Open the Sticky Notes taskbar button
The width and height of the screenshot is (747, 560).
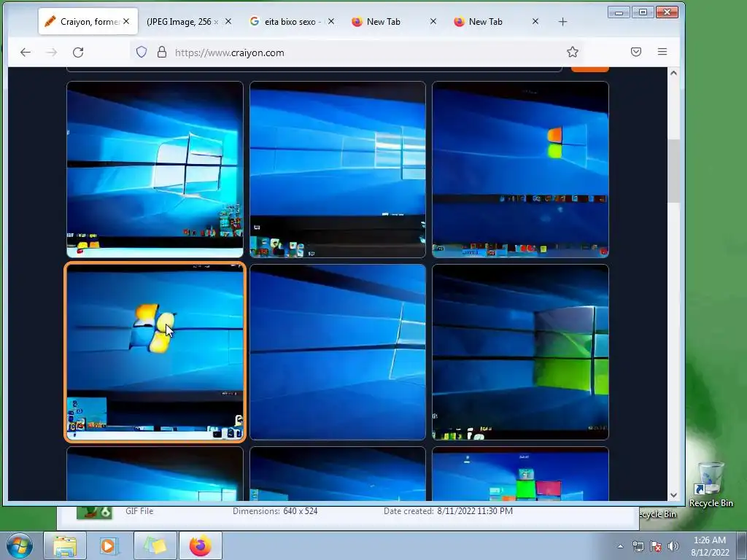[155, 545]
